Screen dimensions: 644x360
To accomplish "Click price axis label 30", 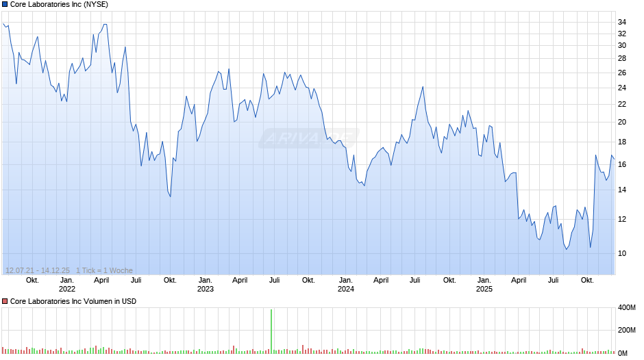I will [622, 46].
